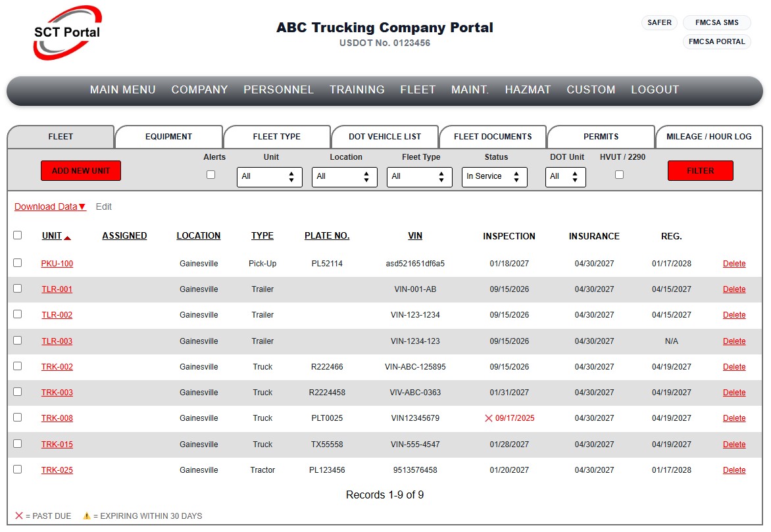The width and height of the screenshot is (771, 532).
Task: Click the ADD NEW UNIT button
Action: click(x=81, y=170)
